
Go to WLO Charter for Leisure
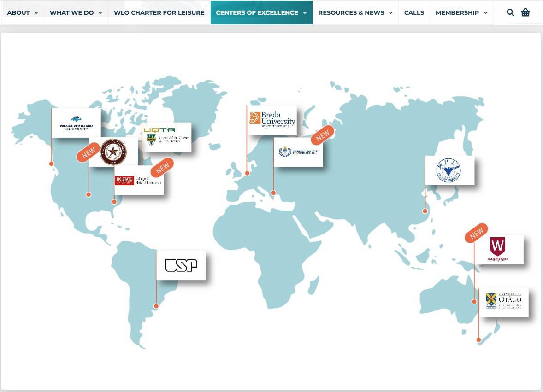coord(159,12)
